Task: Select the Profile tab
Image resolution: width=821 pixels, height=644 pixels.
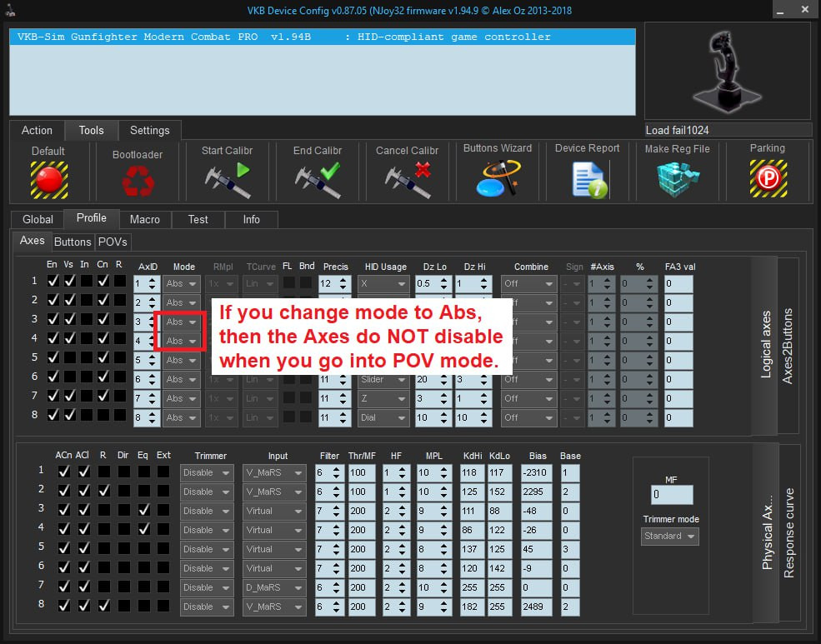Action: tap(92, 218)
